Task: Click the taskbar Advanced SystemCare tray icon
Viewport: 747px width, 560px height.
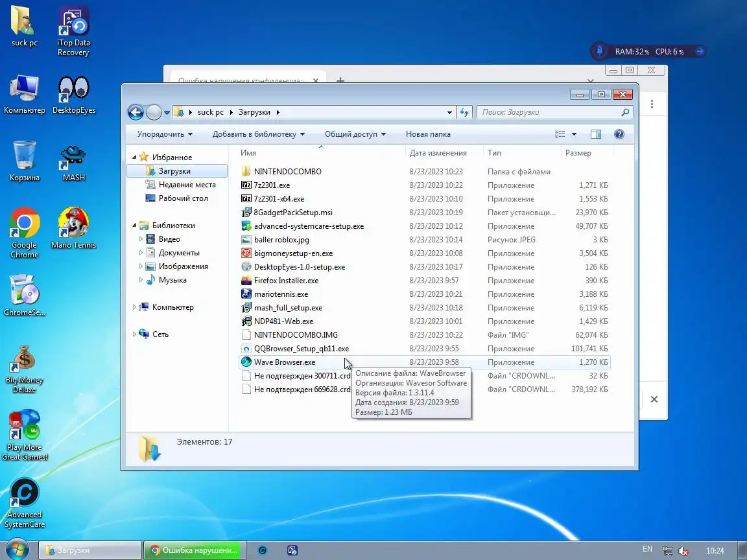Action: point(263,550)
